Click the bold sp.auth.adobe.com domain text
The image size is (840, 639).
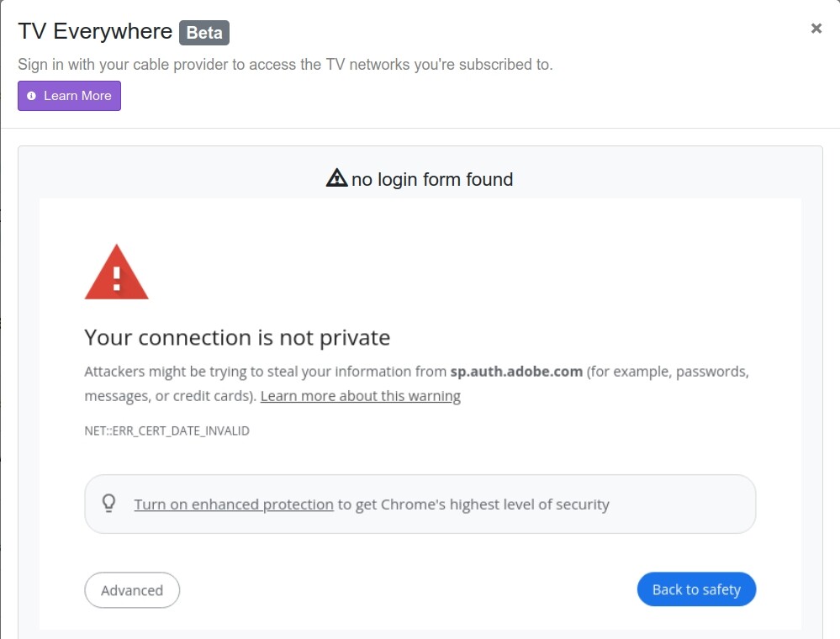point(516,372)
